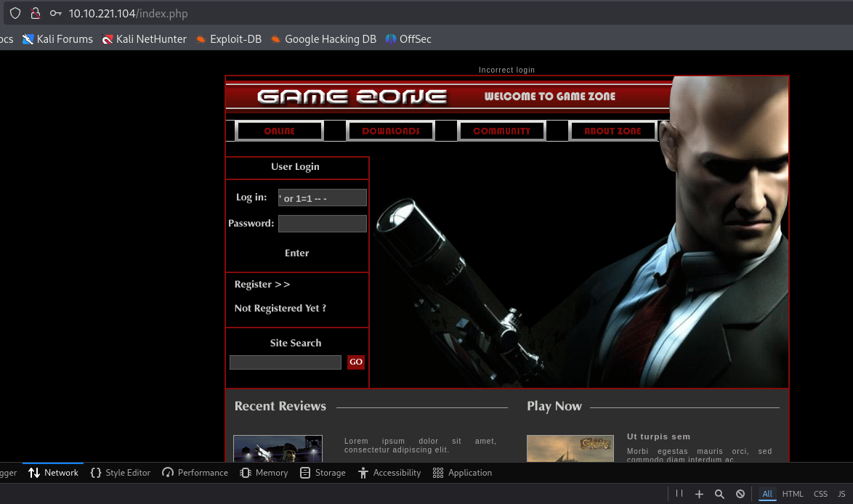Filter network requests by All
Image resolution: width=853 pixels, height=504 pixels.
767,494
